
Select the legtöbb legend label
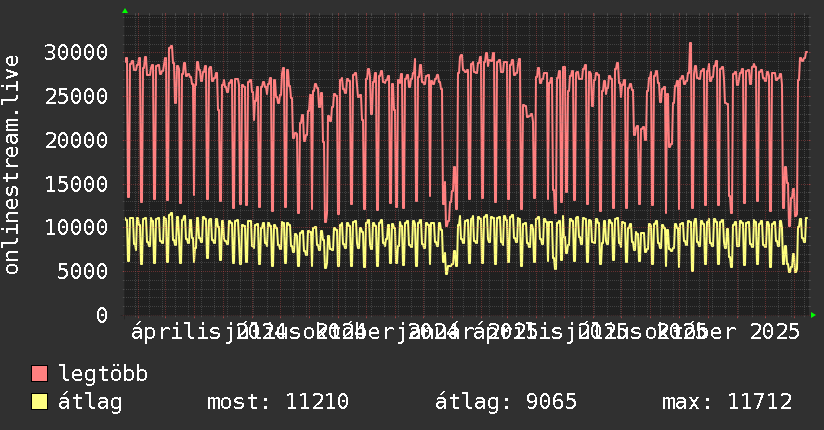[x=104, y=374]
